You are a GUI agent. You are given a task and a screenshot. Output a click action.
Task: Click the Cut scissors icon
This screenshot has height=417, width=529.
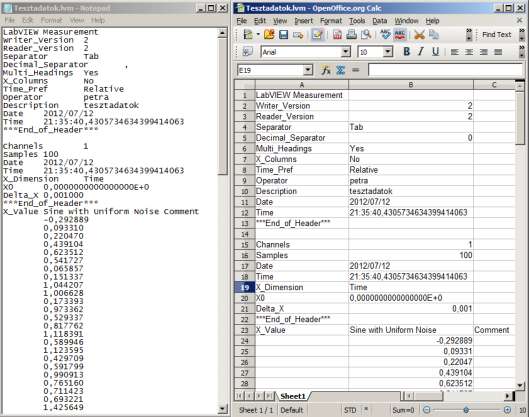tap(419, 34)
